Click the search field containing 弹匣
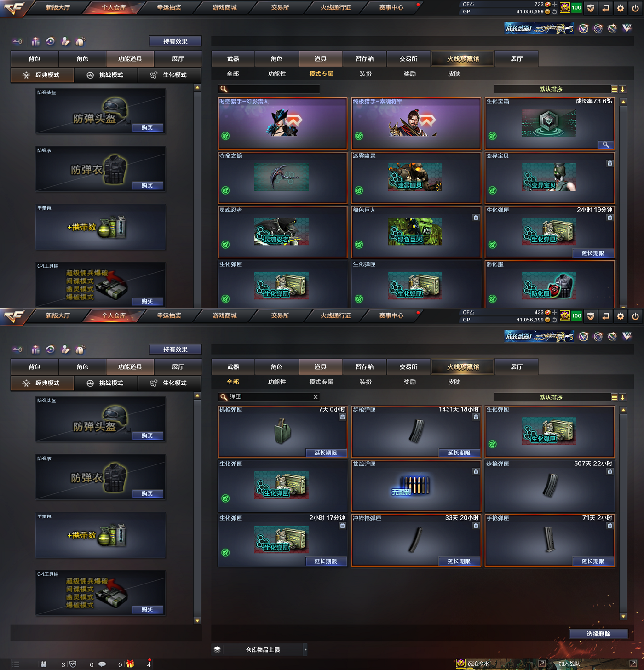 tap(269, 397)
